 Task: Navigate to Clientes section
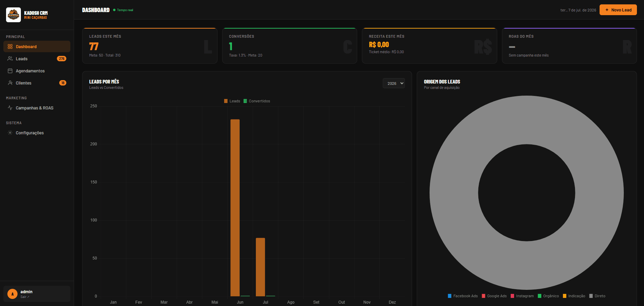click(37, 83)
